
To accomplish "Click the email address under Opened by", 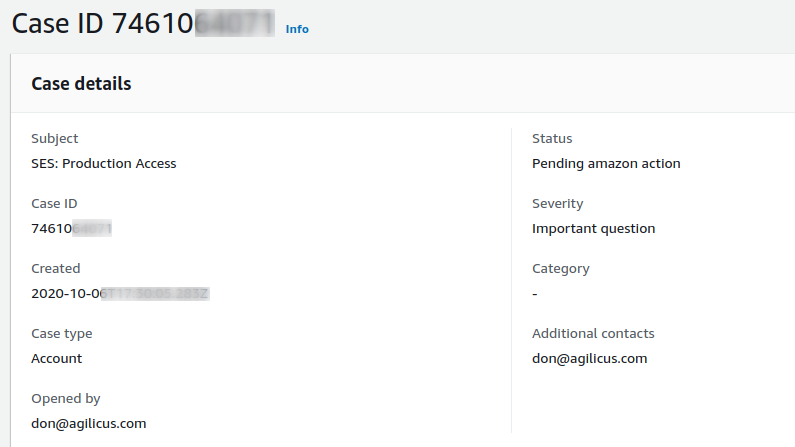I will click(89, 424).
